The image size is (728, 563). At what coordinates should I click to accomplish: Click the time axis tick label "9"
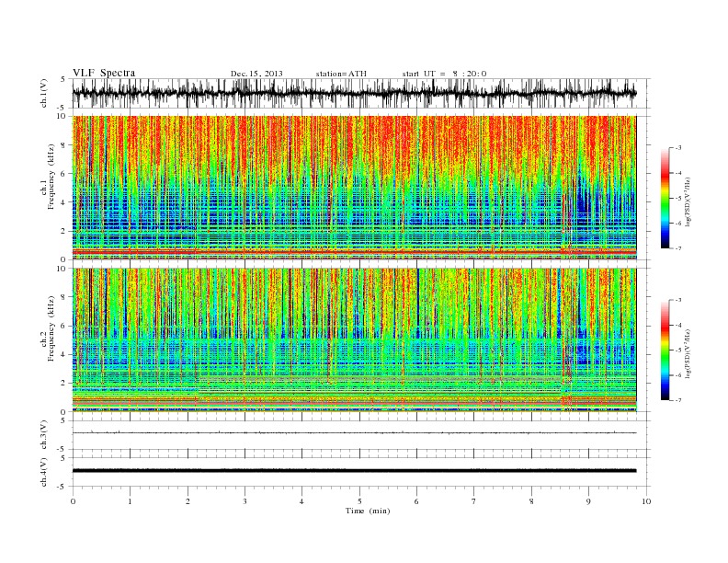point(588,501)
